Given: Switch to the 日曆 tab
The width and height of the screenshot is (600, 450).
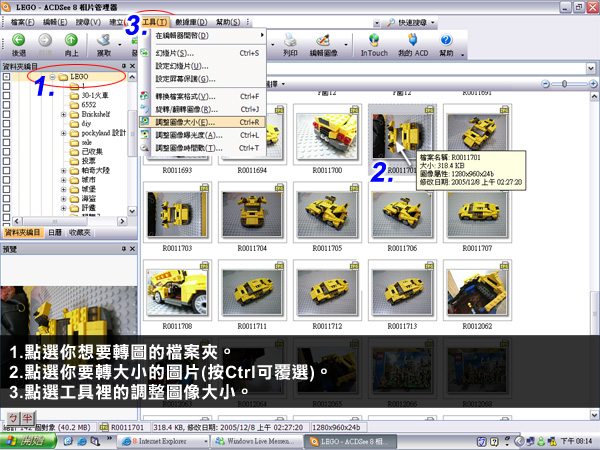Looking at the screenshot, I should point(55,232).
